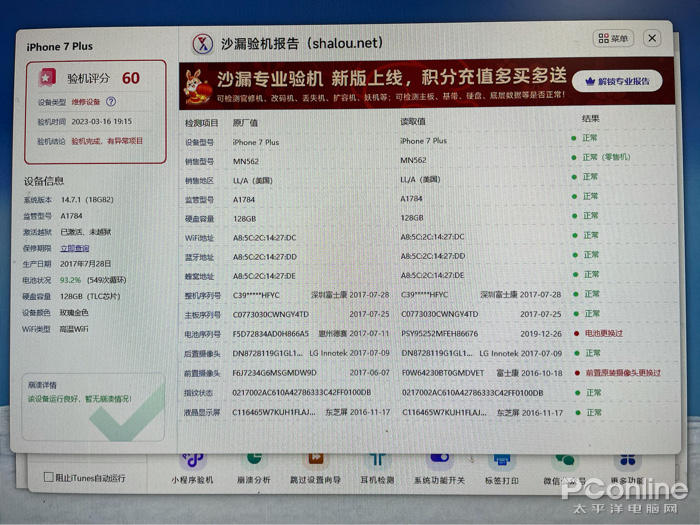Open 耳机检测 in background window
700x525 pixels.
377,469
